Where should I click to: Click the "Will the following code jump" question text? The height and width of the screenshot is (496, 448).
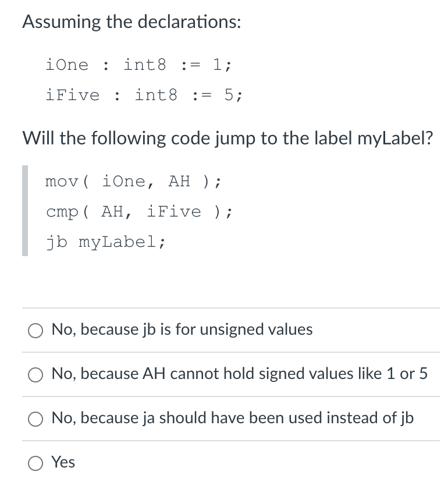227,139
